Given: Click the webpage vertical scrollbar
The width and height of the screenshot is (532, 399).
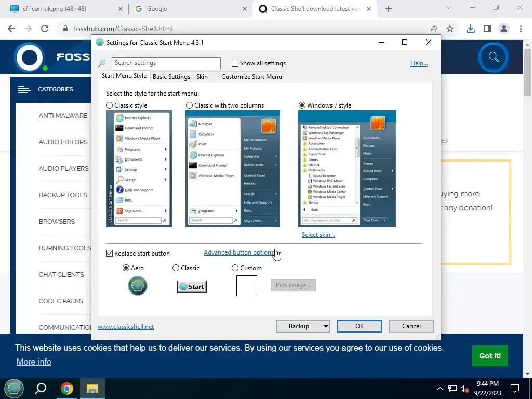Looking at the screenshot, I should click(x=528, y=72).
